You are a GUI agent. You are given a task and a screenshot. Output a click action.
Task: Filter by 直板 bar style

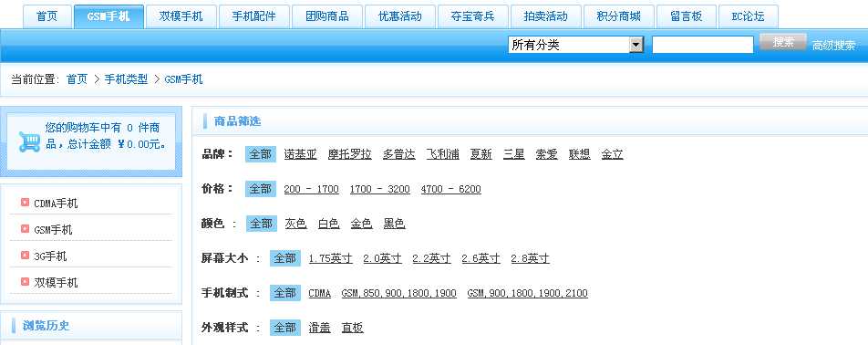coord(352,328)
